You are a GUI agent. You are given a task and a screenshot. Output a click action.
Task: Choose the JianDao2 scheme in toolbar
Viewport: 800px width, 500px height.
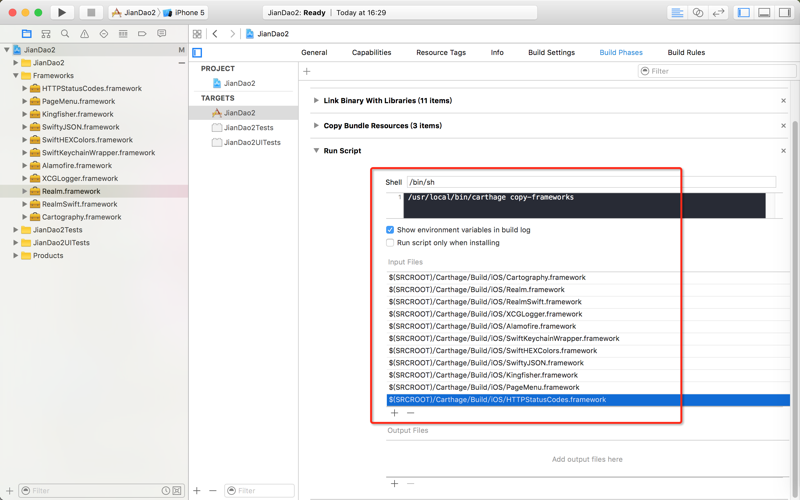click(134, 12)
